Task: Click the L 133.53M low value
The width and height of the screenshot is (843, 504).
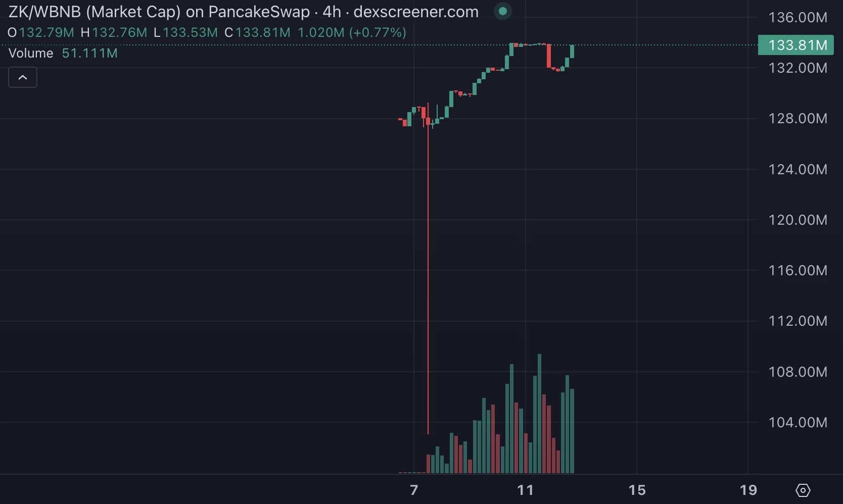Action: coord(186,33)
